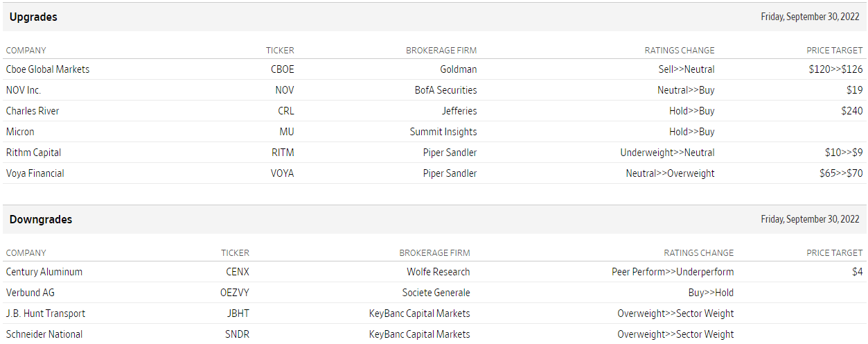Select the Societe Generale brokerage cell
Image resolution: width=868 pixels, height=344 pixels.
436,293
